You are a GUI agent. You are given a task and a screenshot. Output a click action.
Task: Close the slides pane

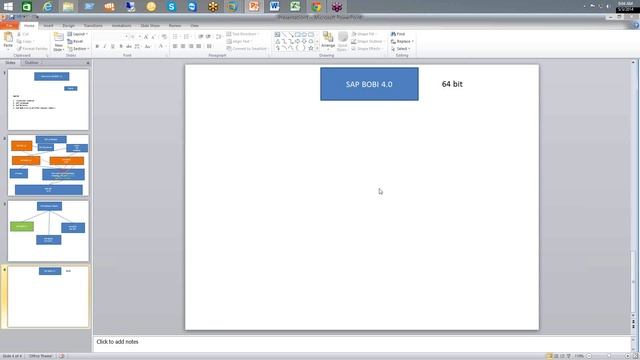pos(88,63)
